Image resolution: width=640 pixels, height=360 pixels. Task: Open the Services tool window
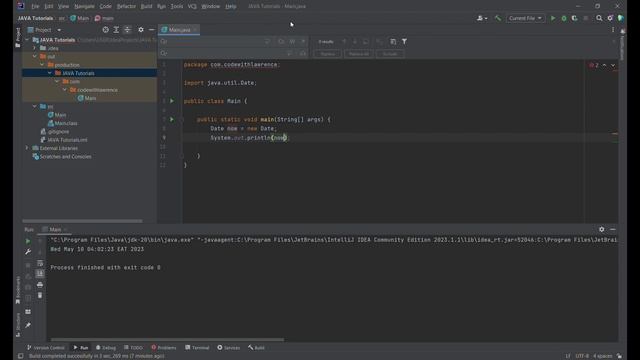pos(229,348)
